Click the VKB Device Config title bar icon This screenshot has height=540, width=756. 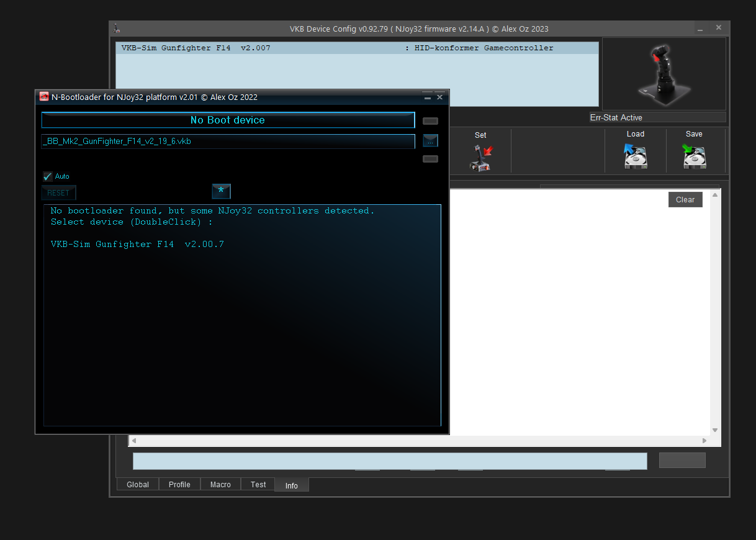(116, 29)
